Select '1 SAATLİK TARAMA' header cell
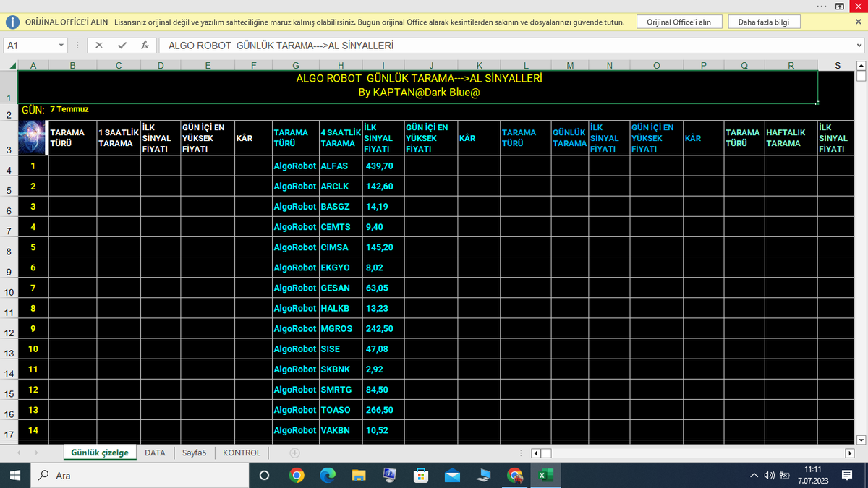The height and width of the screenshot is (488, 868). (x=119, y=137)
